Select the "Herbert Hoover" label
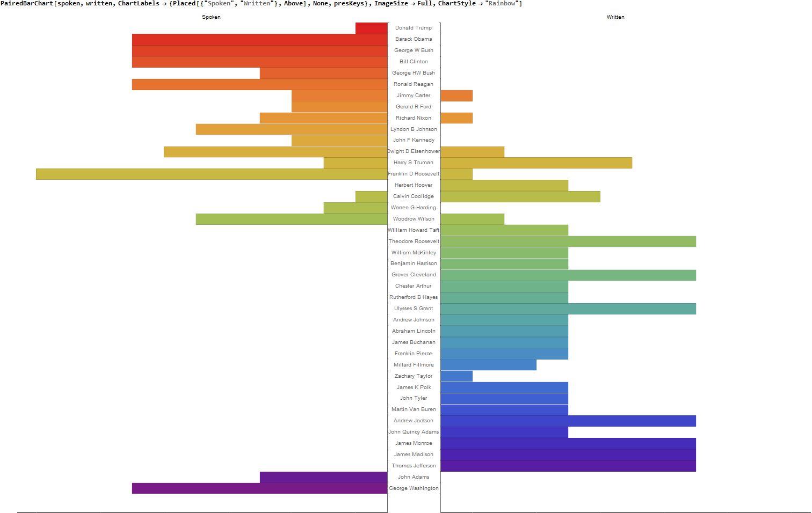812x513 pixels. coord(414,185)
